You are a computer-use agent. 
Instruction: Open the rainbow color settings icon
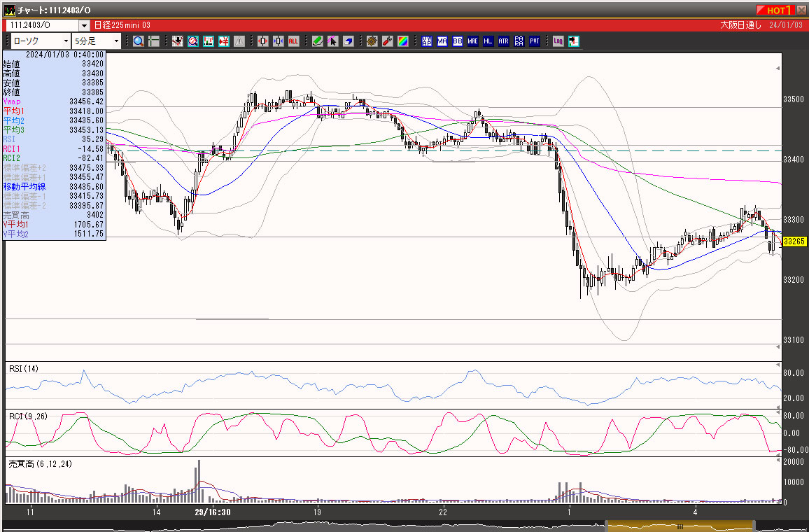pos(403,41)
